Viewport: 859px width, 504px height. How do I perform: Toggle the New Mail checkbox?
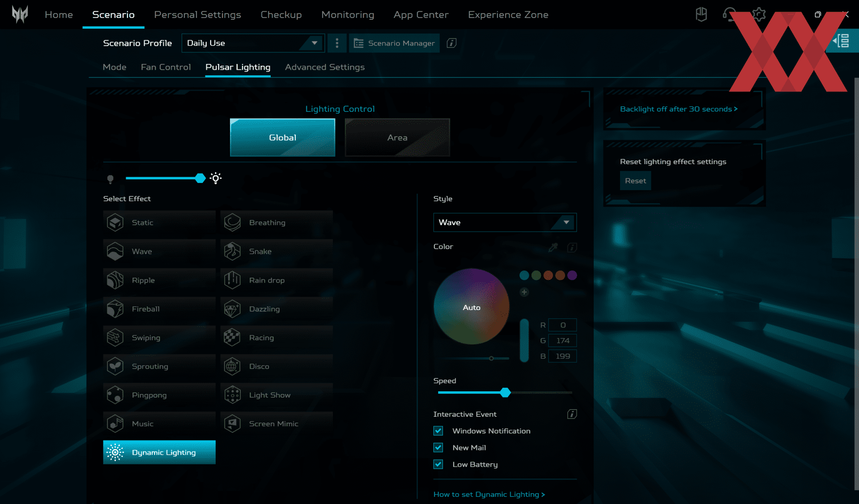438,448
